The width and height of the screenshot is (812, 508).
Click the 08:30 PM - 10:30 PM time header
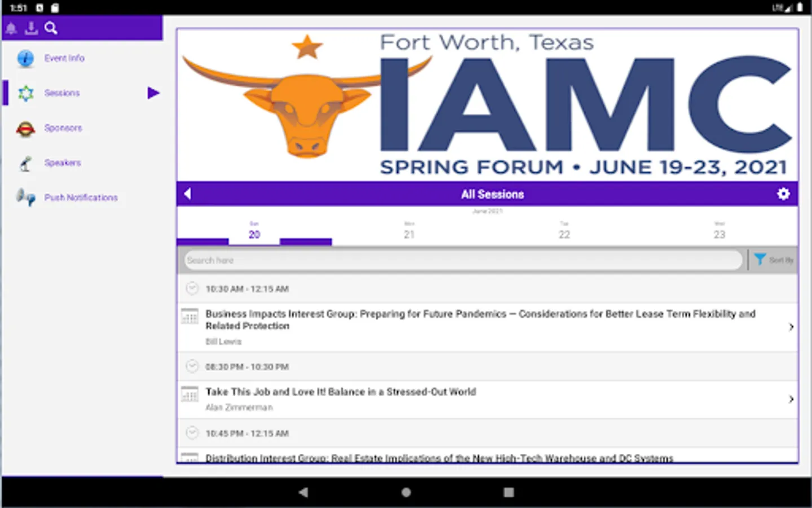(x=488, y=366)
